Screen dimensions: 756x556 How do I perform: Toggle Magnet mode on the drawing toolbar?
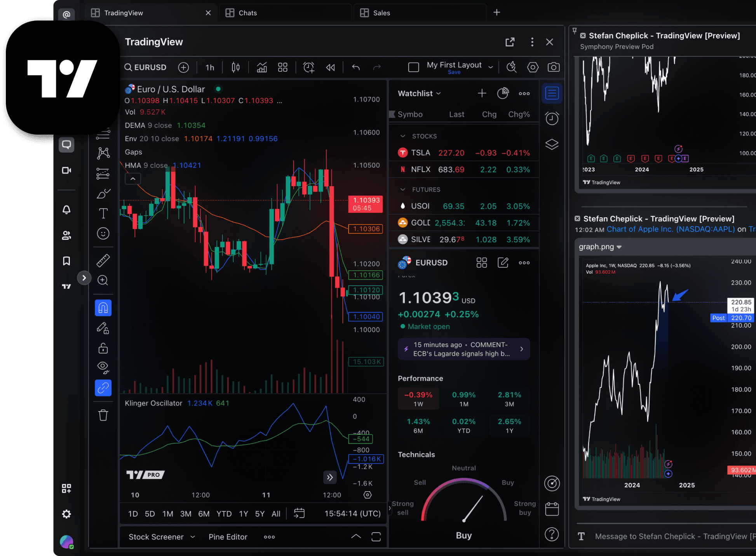tap(103, 308)
